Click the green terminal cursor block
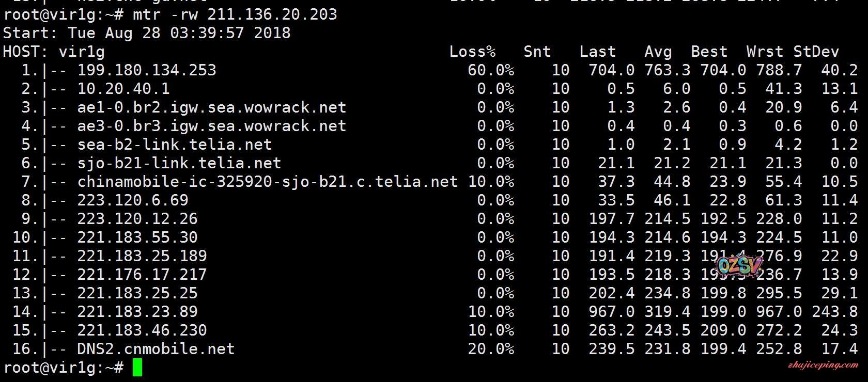Viewport: 868px width, 382px height. [x=137, y=368]
